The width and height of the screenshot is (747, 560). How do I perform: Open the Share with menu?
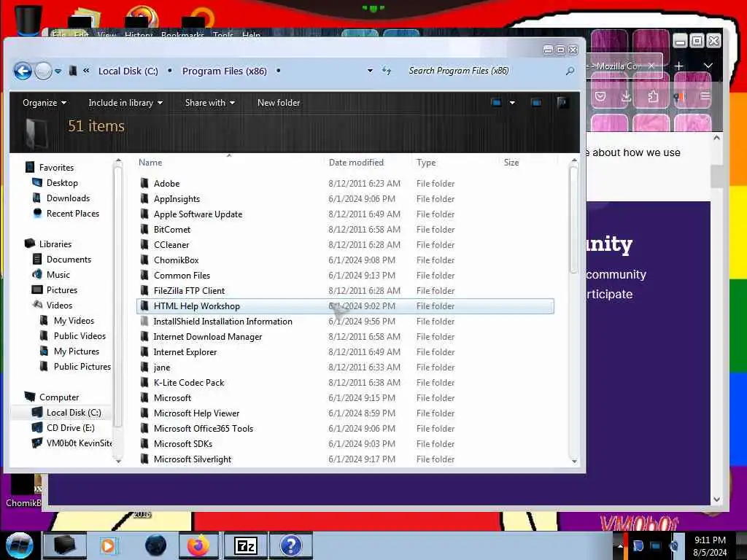[209, 103]
